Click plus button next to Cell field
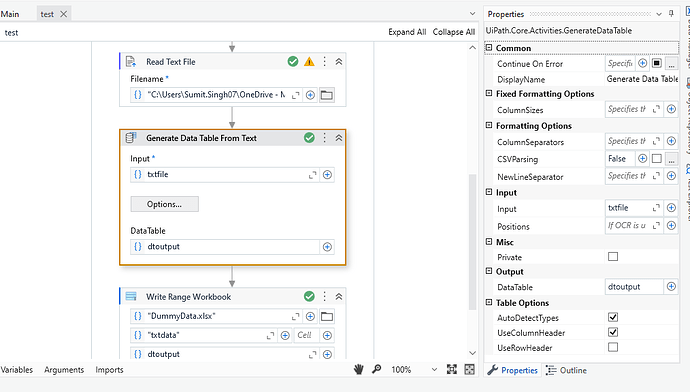 327,336
